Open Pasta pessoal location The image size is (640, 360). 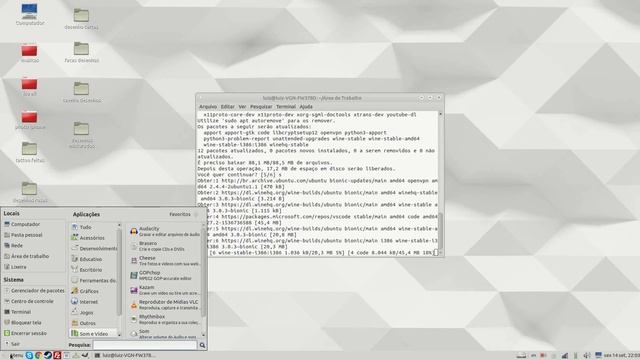click(33, 235)
